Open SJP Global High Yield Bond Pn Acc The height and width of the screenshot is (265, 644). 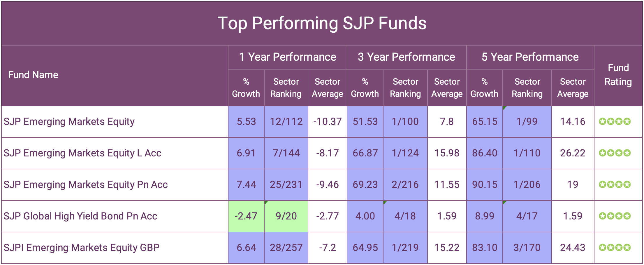click(80, 216)
